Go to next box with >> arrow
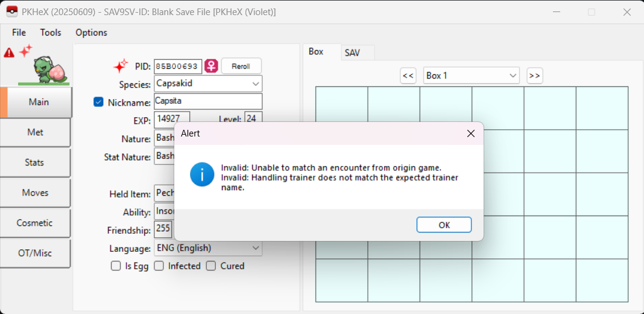This screenshot has width=644, height=314. point(534,75)
